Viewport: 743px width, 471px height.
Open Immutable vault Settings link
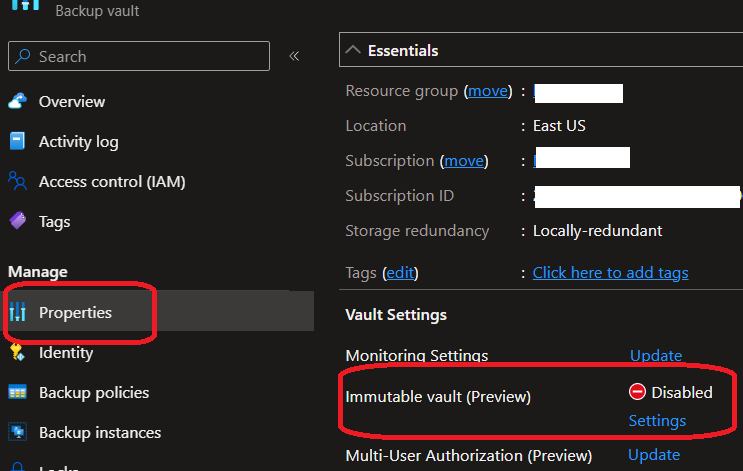[x=657, y=420]
